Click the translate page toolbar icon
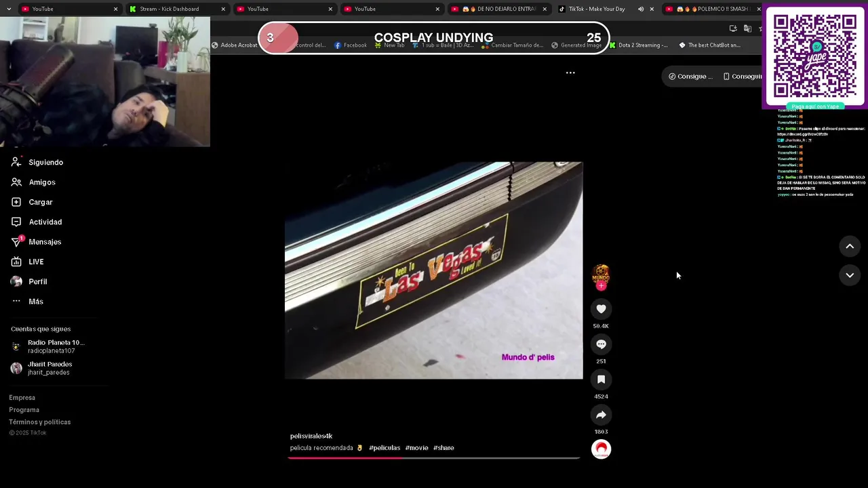 click(x=747, y=28)
